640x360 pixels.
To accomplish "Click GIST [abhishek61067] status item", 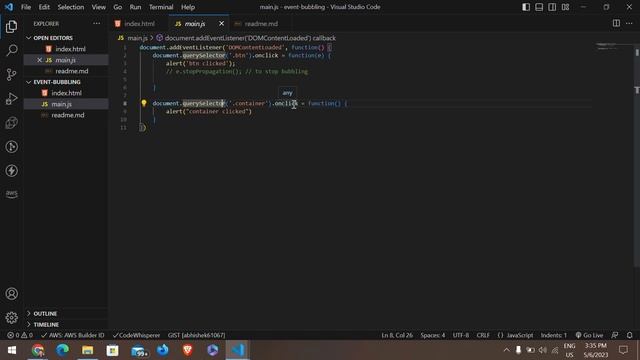I will point(196,335).
